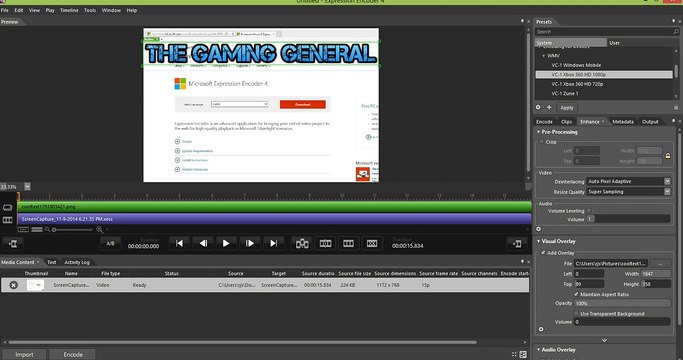
Task: Click the stacked lines view icon below tracks
Action: (37, 229)
